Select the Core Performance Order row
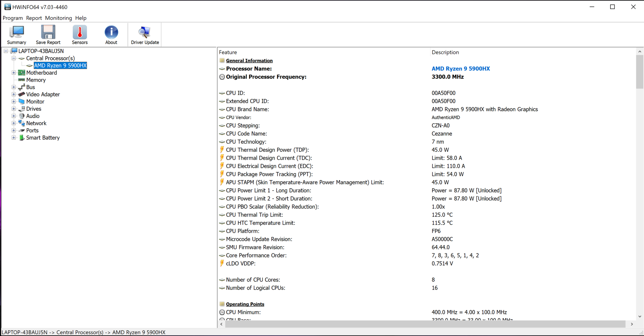644x336 pixels. (427, 255)
